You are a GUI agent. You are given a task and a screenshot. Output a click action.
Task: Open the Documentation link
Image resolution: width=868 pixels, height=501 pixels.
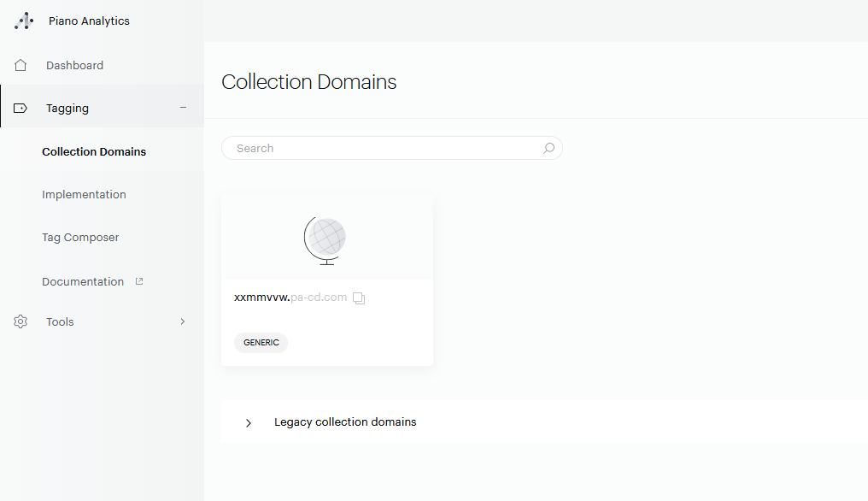click(83, 281)
